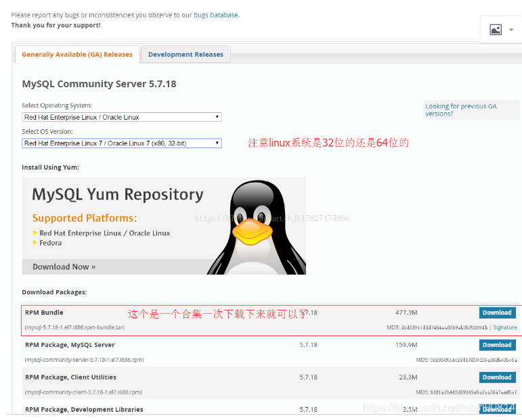Click the 23.3M size value
Viewport: 522px width, 420px height.
click(408, 377)
